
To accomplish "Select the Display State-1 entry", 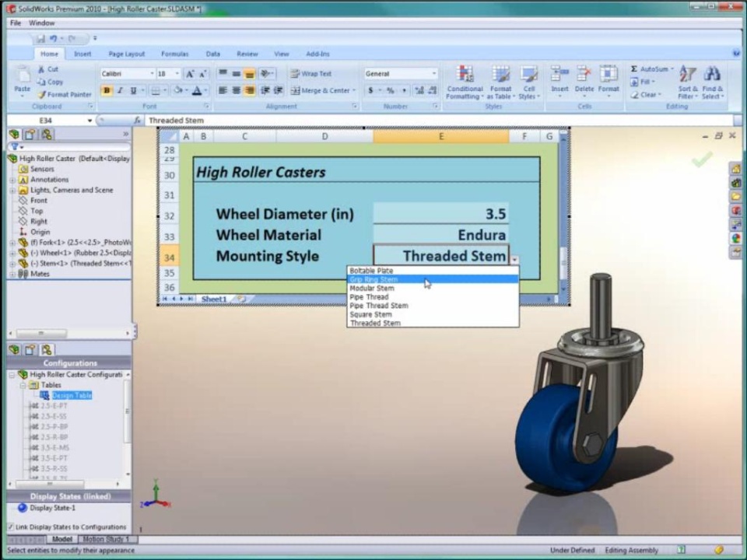I will click(x=52, y=508).
